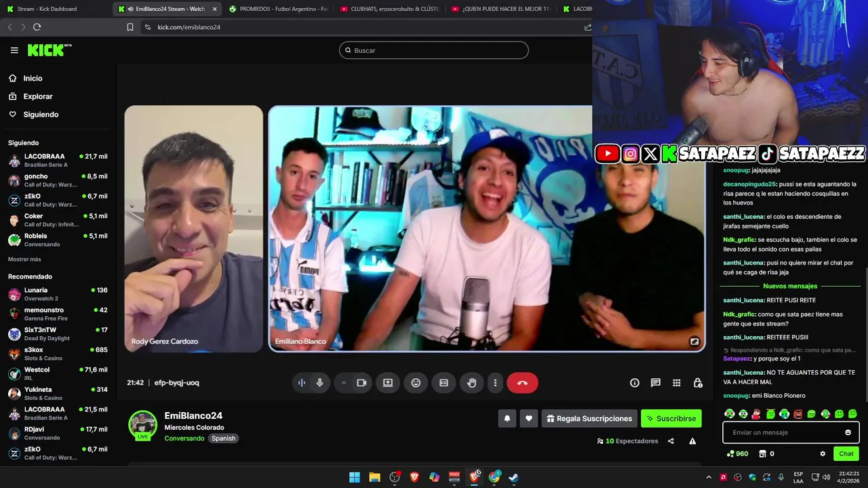868x488 pixels.
Task: Open Westcol IRL channel
Action: [58, 373]
